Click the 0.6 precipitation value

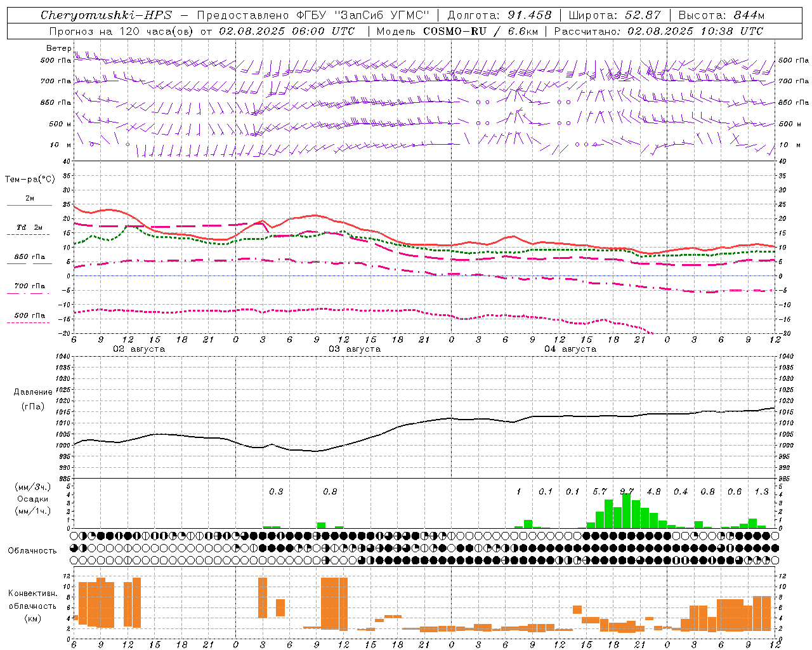coord(735,491)
